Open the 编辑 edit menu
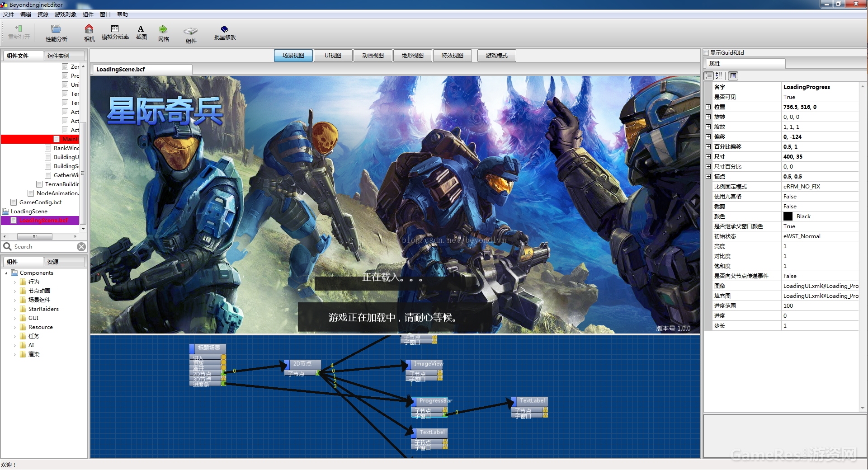The image size is (868, 470). click(x=25, y=14)
